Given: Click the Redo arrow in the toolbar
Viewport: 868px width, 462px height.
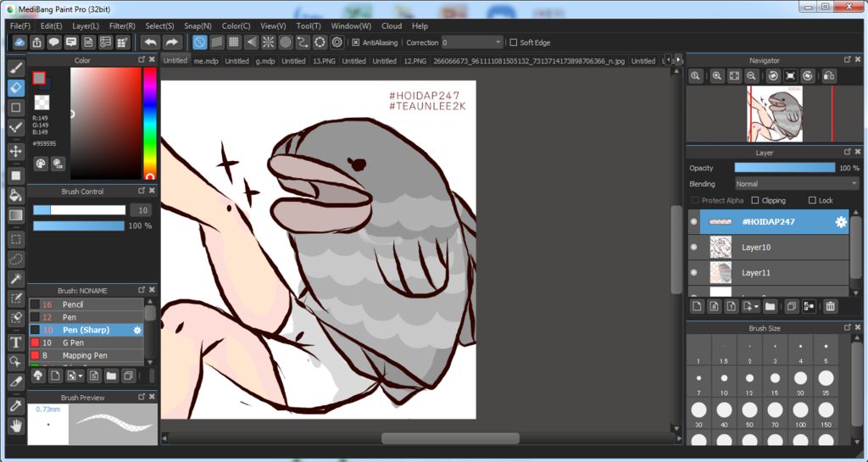Looking at the screenshot, I should click(171, 42).
